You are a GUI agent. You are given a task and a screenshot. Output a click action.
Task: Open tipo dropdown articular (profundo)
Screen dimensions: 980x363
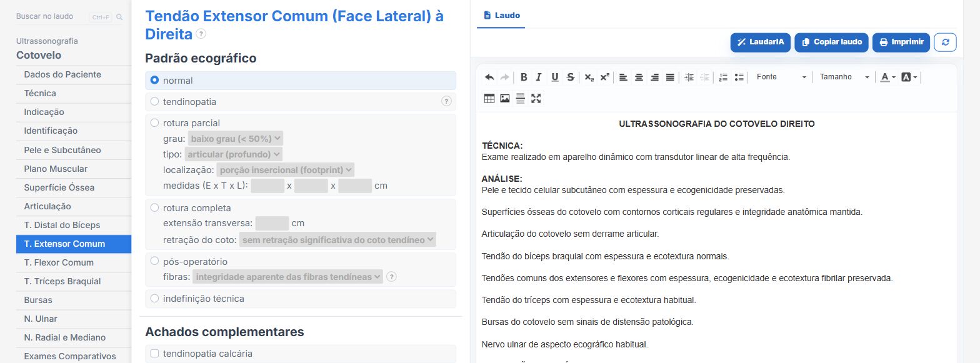[235, 154]
